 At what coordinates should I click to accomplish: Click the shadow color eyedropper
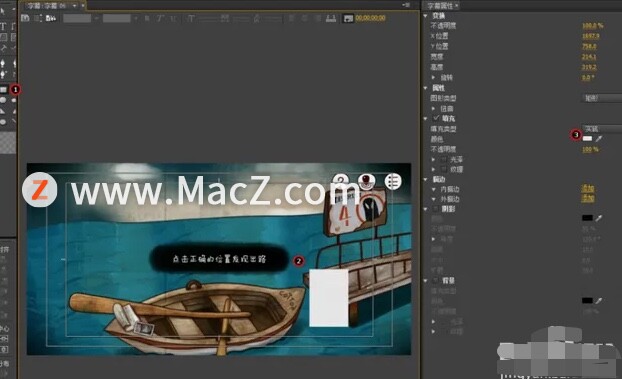[x=599, y=218]
